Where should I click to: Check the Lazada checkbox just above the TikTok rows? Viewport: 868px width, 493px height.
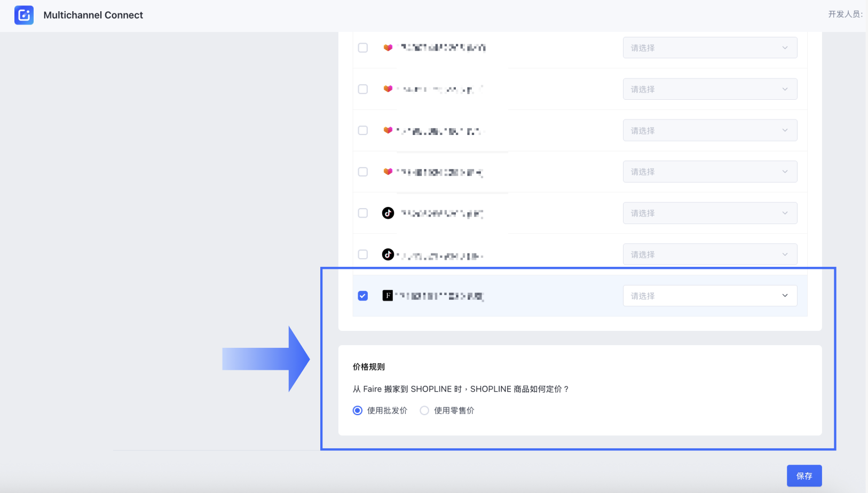coord(363,172)
